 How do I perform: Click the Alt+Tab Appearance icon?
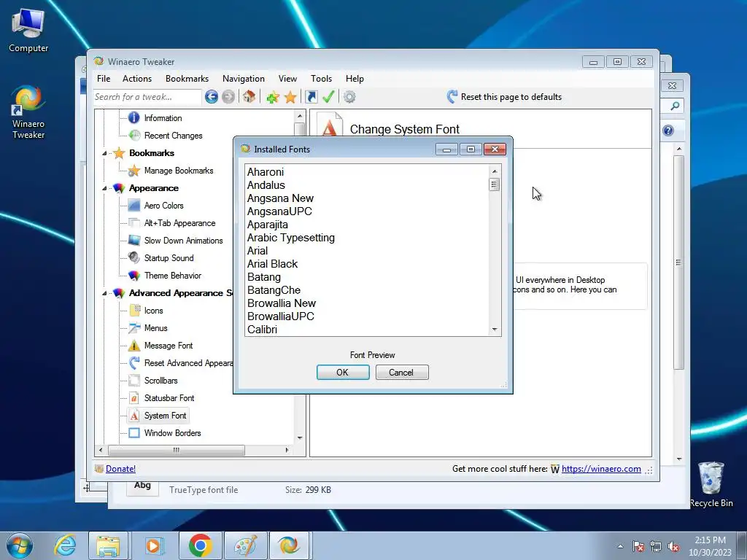(x=134, y=223)
